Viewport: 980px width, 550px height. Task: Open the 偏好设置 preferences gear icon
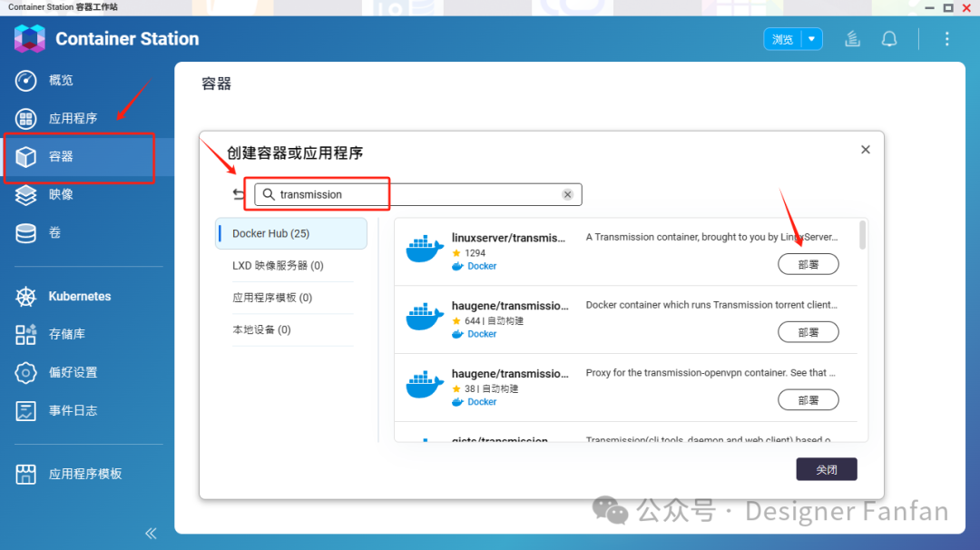pyautogui.click(x=25, y=372)
